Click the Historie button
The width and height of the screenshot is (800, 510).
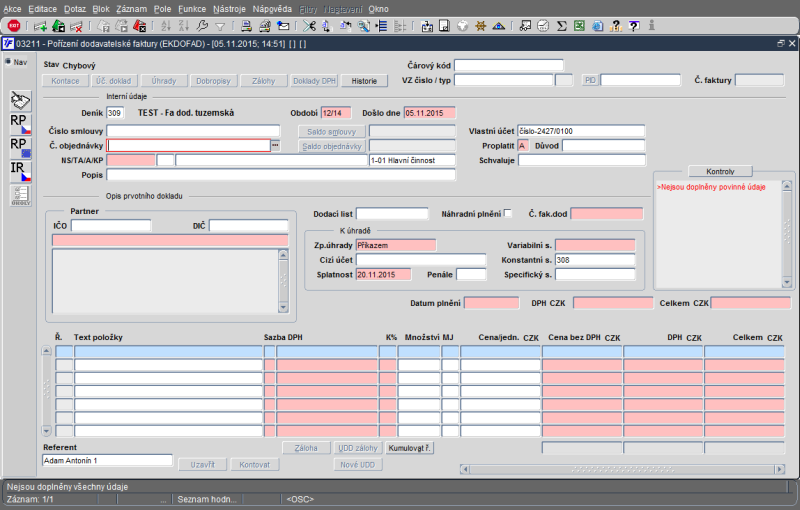click(364, 80)
